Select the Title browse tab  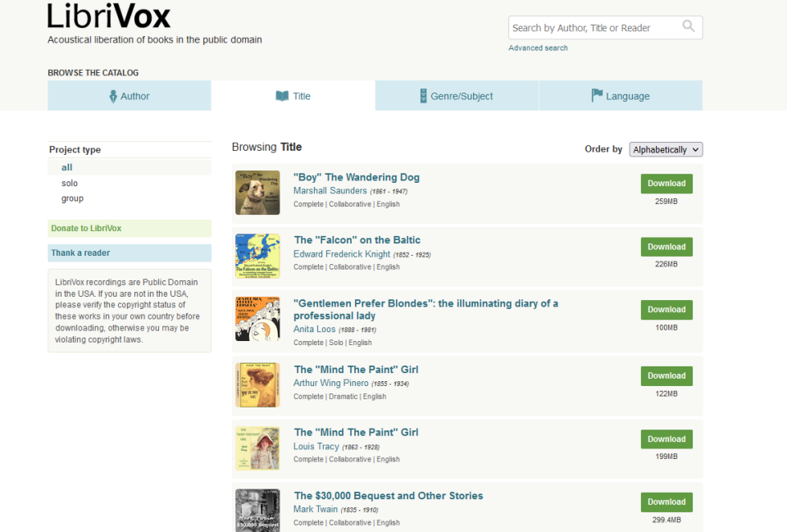pos(293,96)
